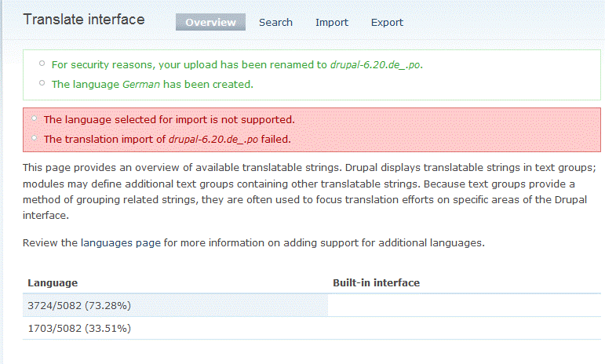The image size is (605, 364).
Task: Select the Export tab
Action: pos(387,22)
